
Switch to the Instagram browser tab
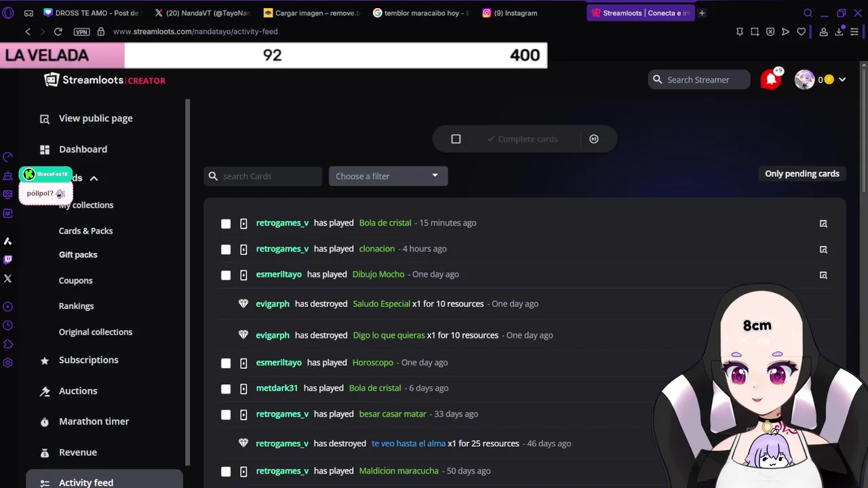point(515,13)
